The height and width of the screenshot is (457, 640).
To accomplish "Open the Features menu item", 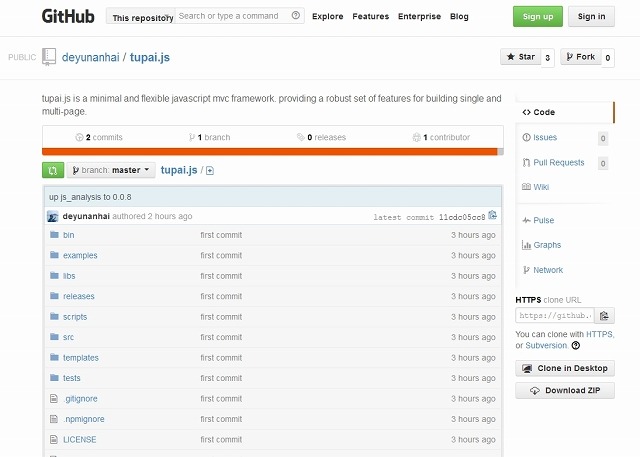I will (371, 16).
